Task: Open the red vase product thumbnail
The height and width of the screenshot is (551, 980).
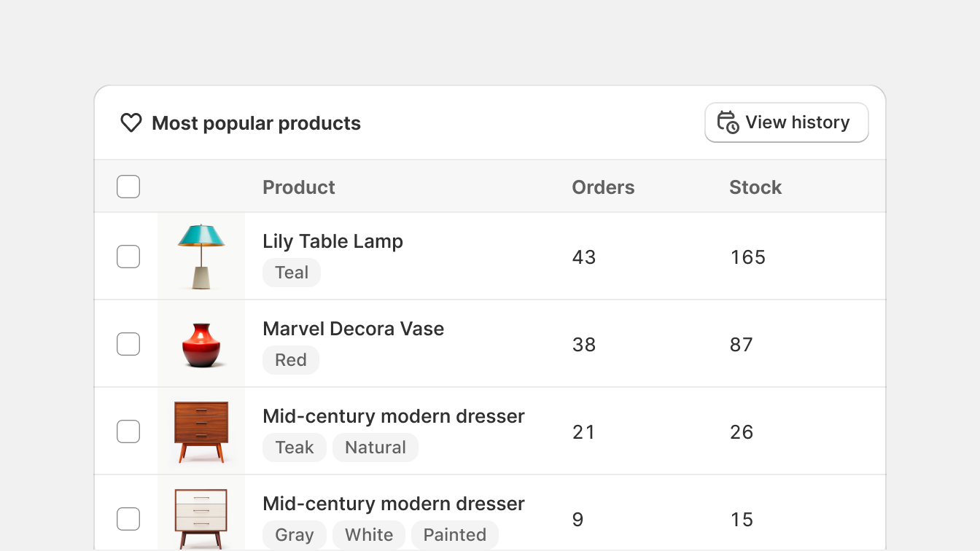Action: pyautogui.click(x=201, y=344)
